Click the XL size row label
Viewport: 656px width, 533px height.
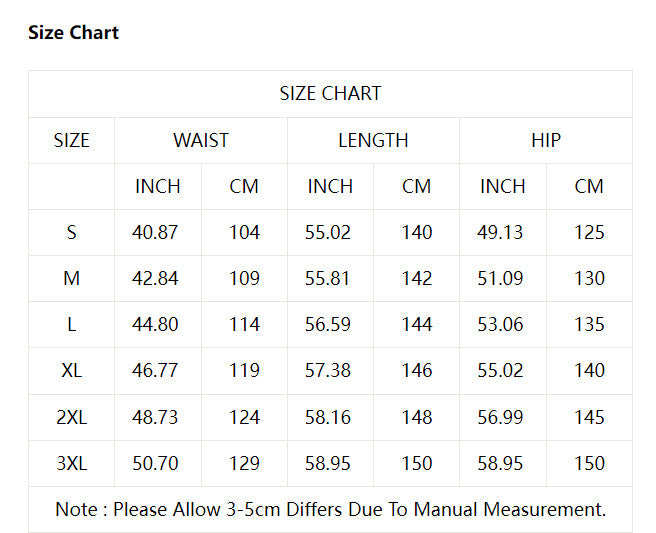(71, 371)
